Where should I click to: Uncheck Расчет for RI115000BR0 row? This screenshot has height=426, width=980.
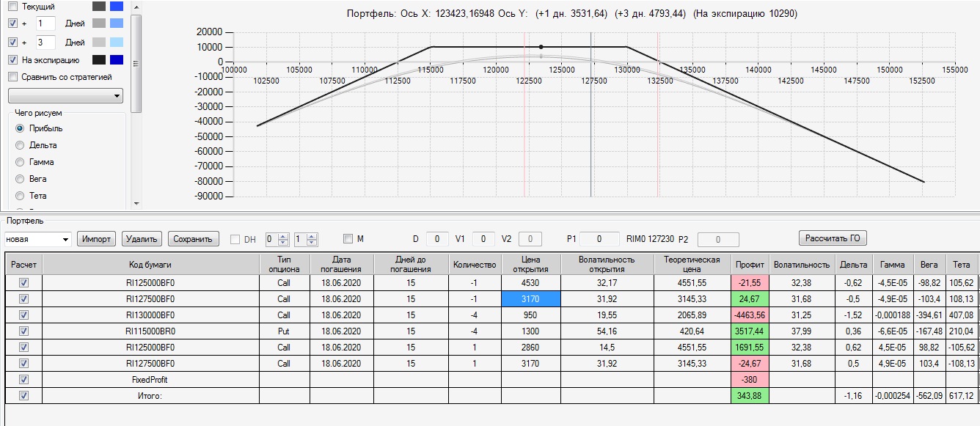(x=23, y=331)
